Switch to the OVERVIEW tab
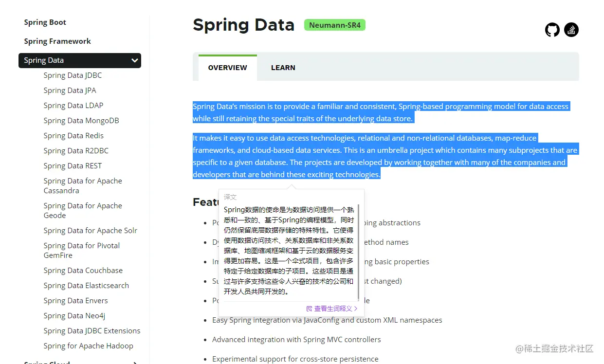The image size is (604, 364). [228, 68]
